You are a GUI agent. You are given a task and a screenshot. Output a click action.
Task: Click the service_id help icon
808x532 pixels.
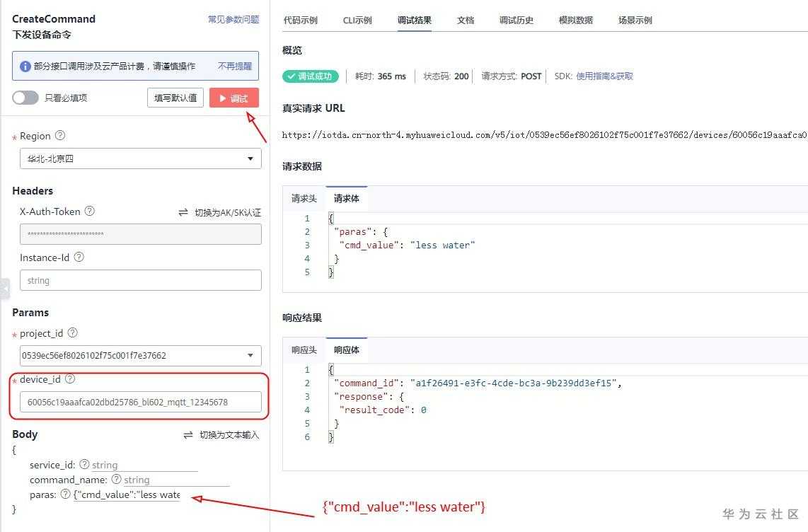coord(84,464)
